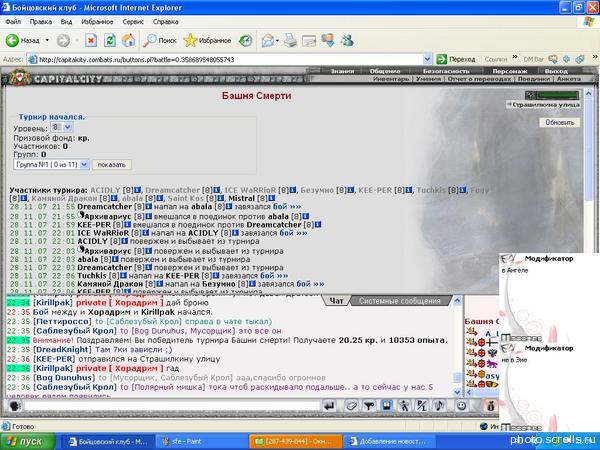Click the money bag icon in the chat bar
This screenshot has height=450, width=600.
(x=491, y=406)
